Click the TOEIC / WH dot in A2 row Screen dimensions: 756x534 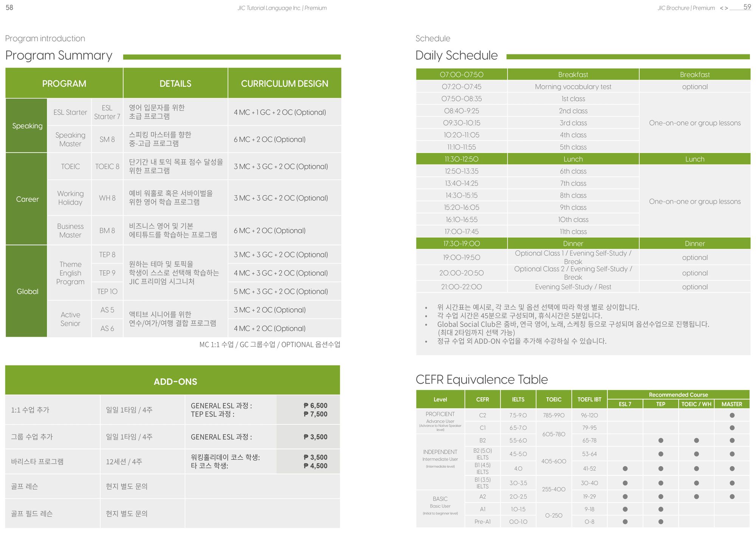coord(696,497)
